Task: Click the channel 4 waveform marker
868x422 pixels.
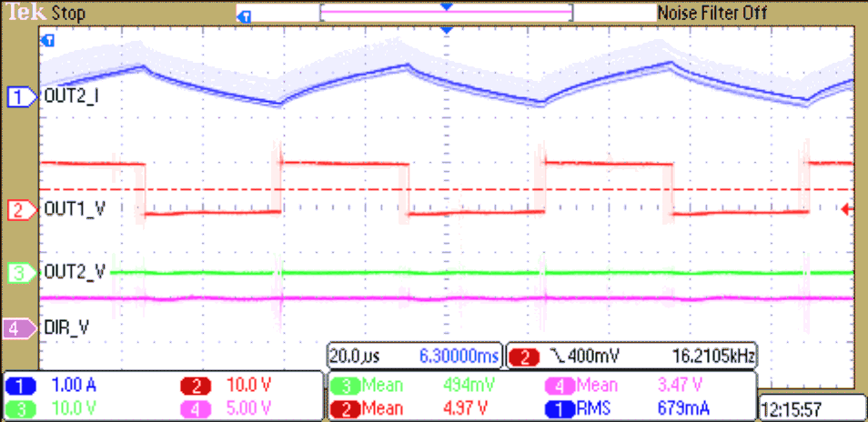Action: coord(18,327)
